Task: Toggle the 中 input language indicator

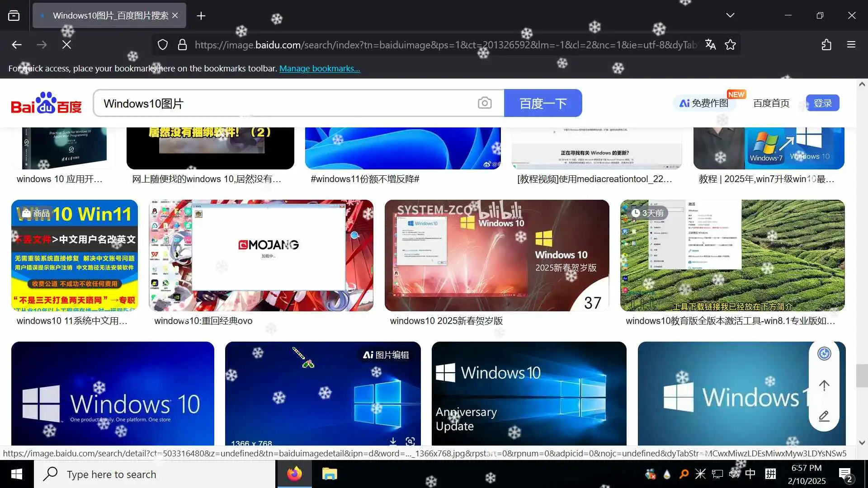Action: pyautogui.click(x=750, y=474)
